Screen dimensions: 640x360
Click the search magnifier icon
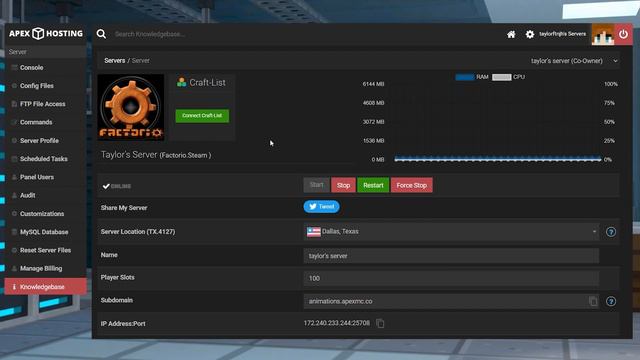click(x=101, y=34)
